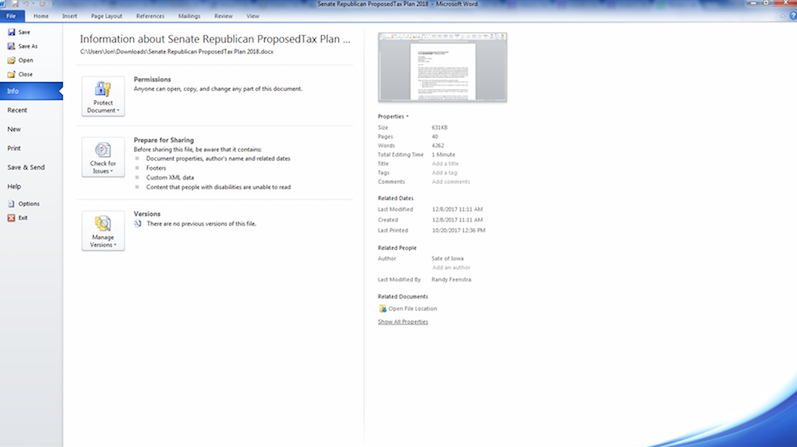Click the Created date 12/8/2017 value
797x447 pixels.
[457, 220]
